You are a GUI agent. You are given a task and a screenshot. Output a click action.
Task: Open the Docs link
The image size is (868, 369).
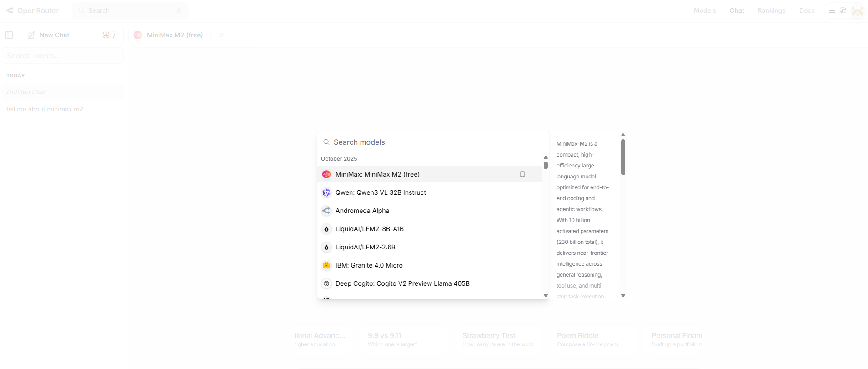807,10
